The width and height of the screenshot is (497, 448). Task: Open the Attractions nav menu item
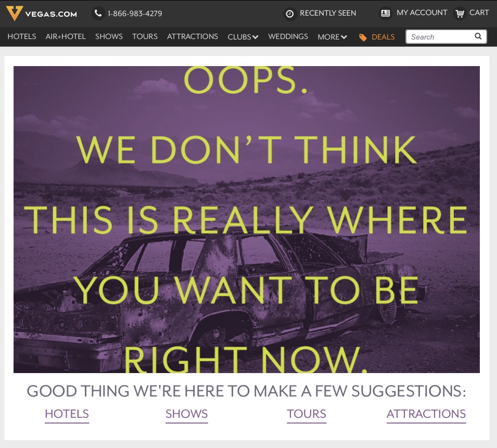[x=193, y=36]
